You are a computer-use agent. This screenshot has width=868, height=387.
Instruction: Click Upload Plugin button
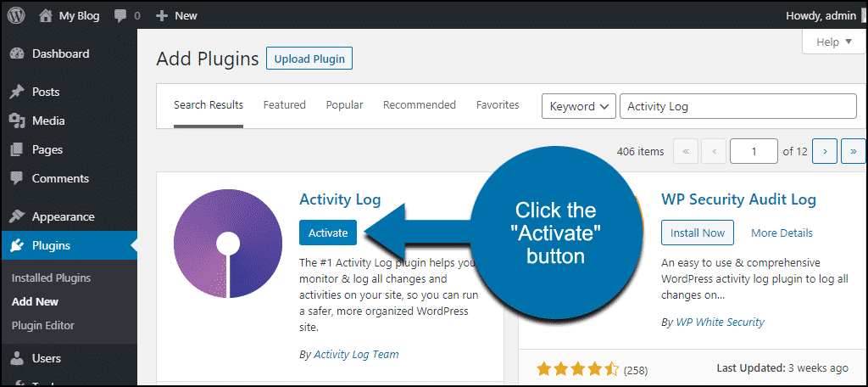pos(309,59)
